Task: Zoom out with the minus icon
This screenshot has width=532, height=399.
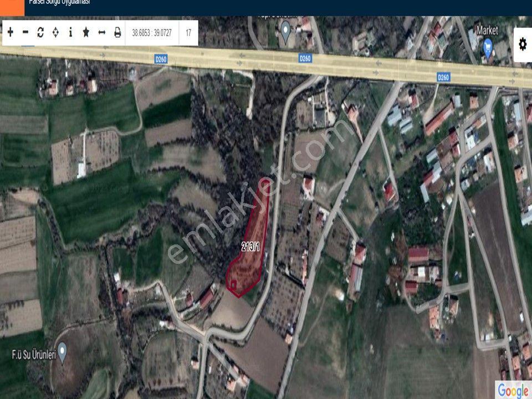Action: click(25, 33)
